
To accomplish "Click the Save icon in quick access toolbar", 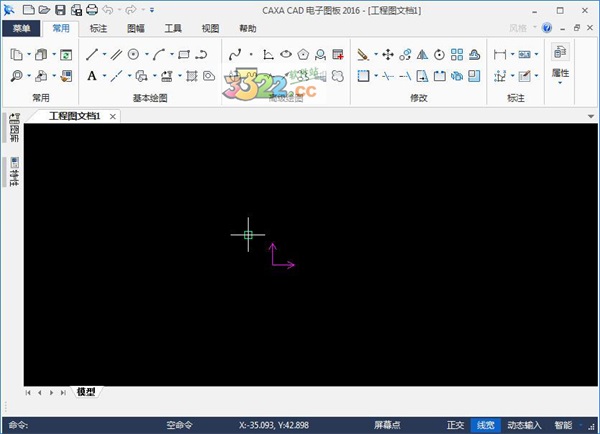I will [x=61, y=10].
